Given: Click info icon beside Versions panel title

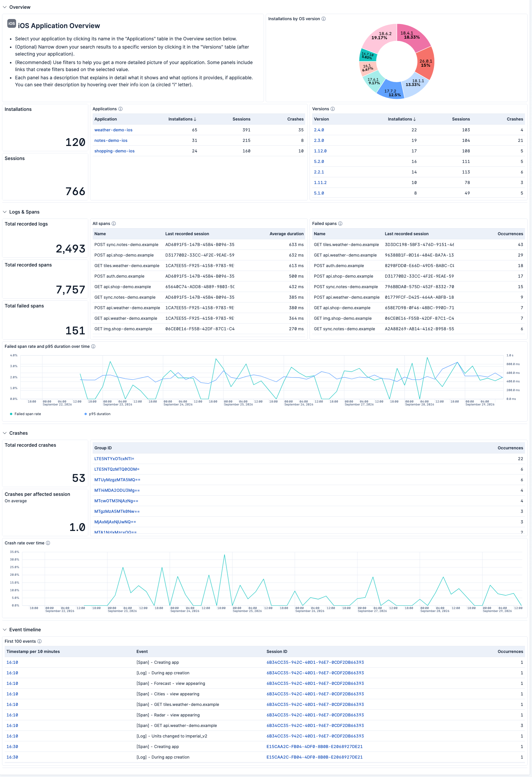Looking at the screenshot, I should (x=333, y=109).
